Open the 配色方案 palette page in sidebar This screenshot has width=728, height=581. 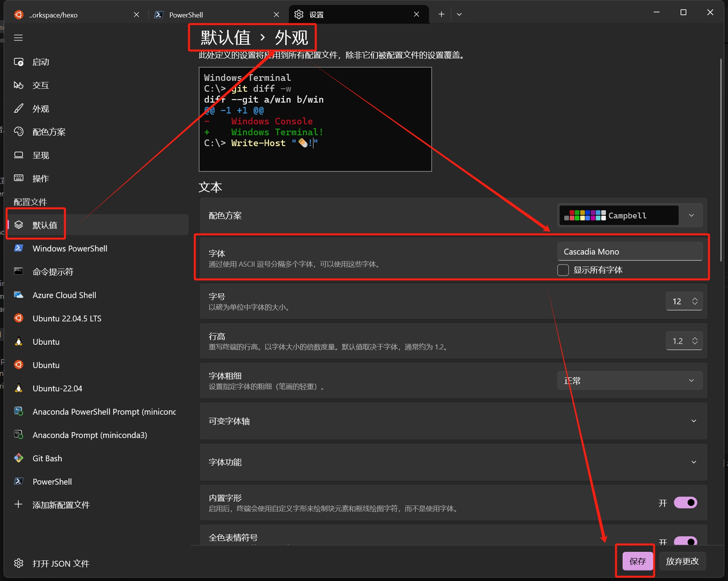[x=49, y=132]
